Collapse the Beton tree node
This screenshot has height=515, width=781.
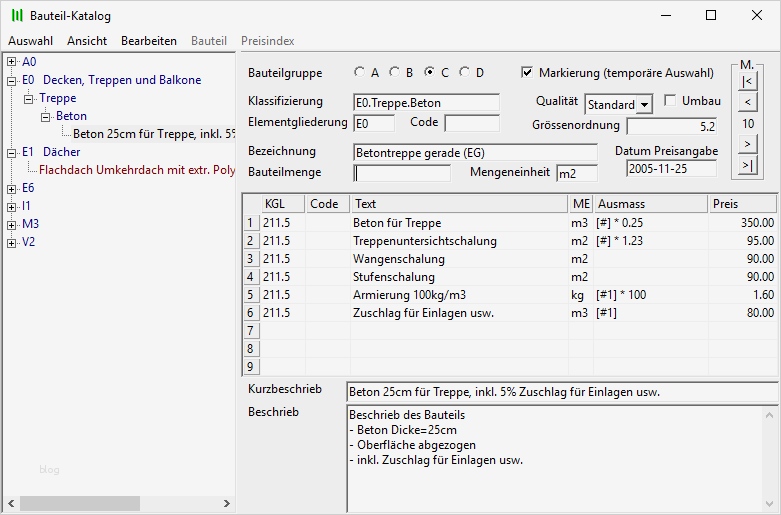pos(45,117)
